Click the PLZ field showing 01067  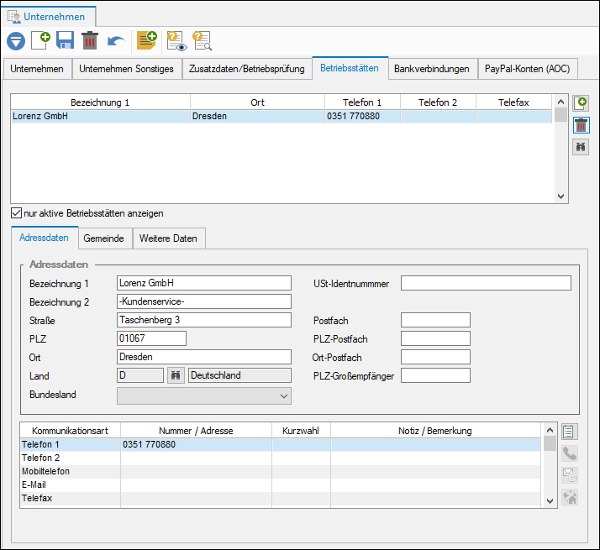(152, 338)
